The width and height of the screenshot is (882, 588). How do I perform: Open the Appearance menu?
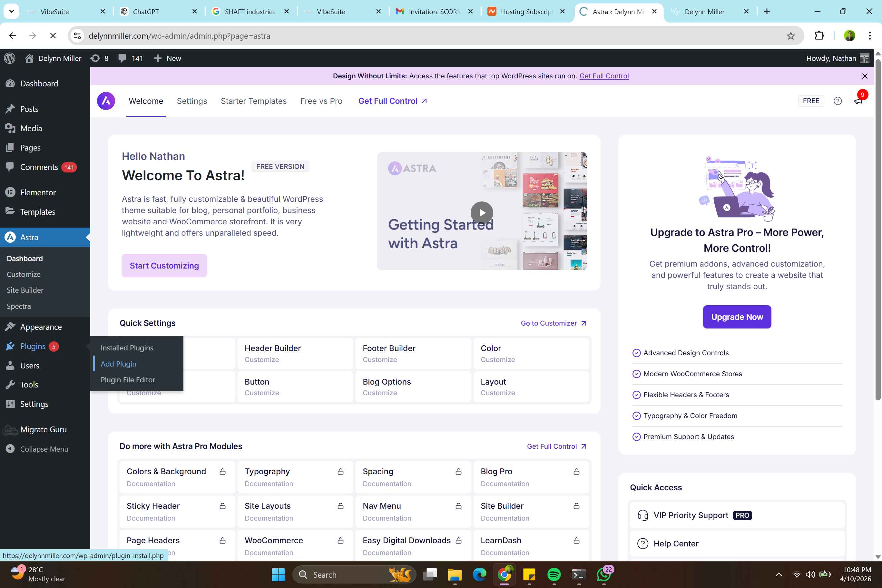pos(41,327)
